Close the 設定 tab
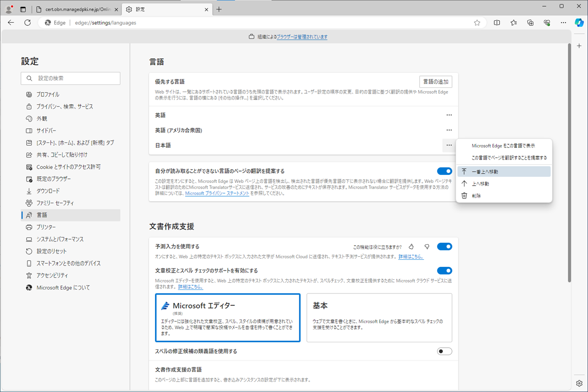This screenshot has width=588, height=392. pyautogui.click(x=207, y=9)
